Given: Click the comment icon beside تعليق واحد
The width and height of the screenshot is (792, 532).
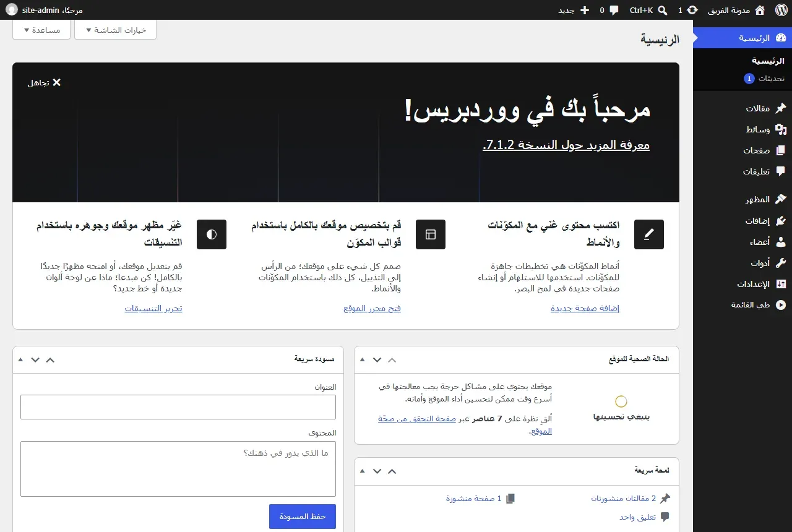Looking at the screenshot, I should coord(665,517).
